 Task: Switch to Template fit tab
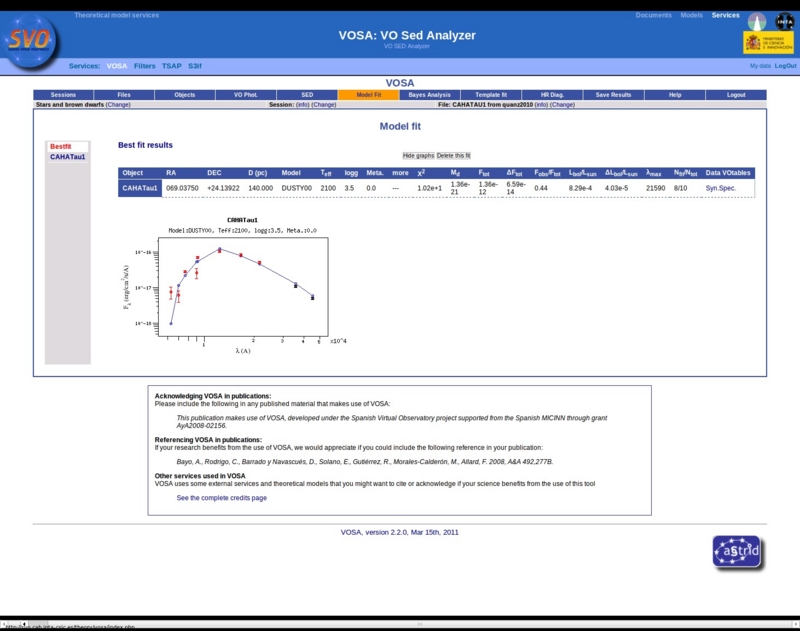pyautogui.click(x=491, y=95)
